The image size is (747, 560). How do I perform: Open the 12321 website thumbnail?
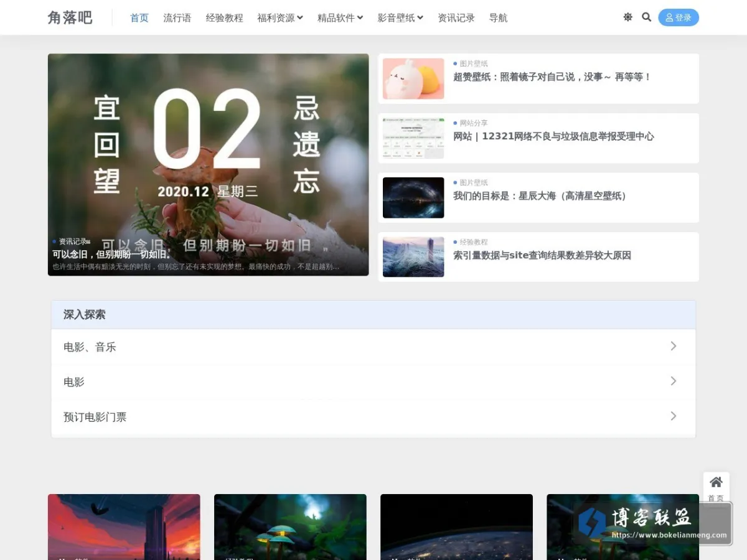point(413,138)
